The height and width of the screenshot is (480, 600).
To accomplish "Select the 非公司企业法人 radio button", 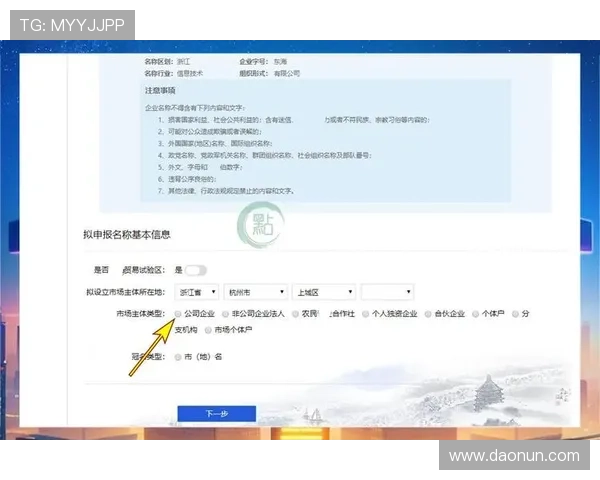I will click(x=225, y=314).
